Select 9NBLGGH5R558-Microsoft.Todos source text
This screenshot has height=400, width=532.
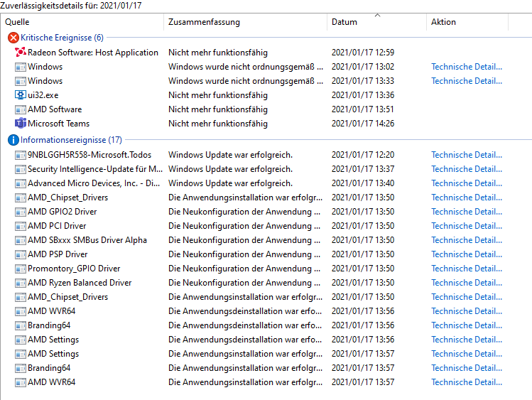pos(89,155)
